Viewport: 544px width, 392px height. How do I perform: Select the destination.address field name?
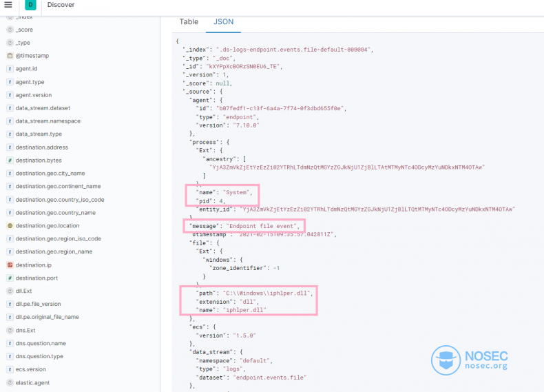click(x=41, y=147)
